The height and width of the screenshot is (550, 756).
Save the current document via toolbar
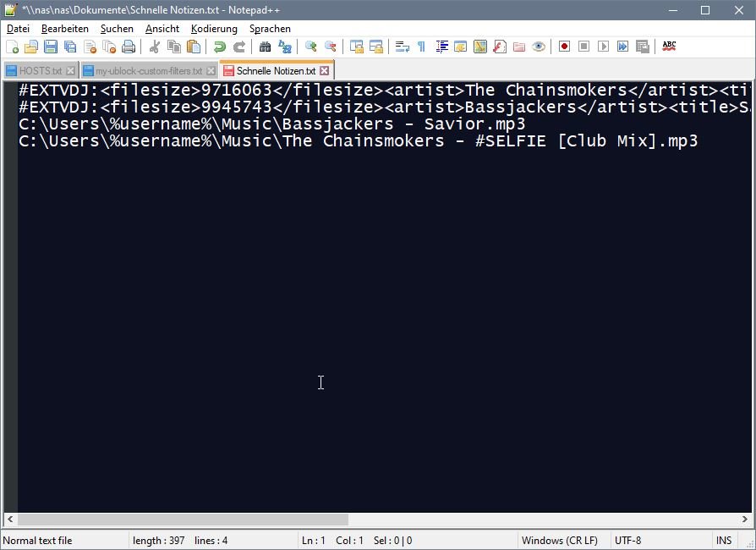(x=51, y=47)
